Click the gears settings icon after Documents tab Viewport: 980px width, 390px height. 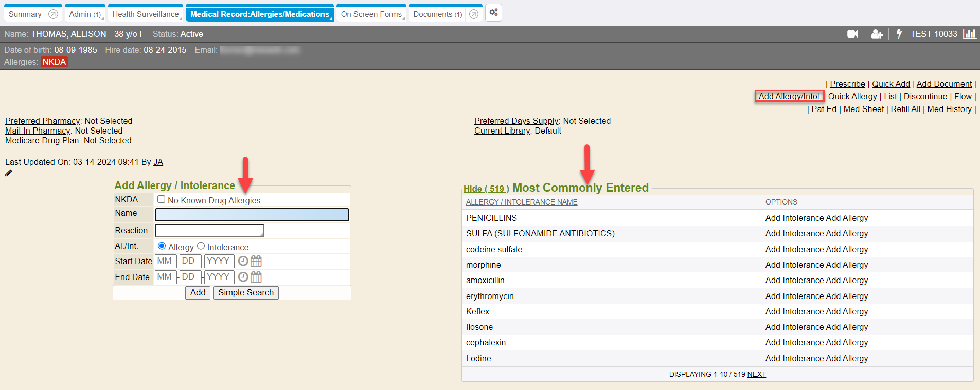[493, 13]
